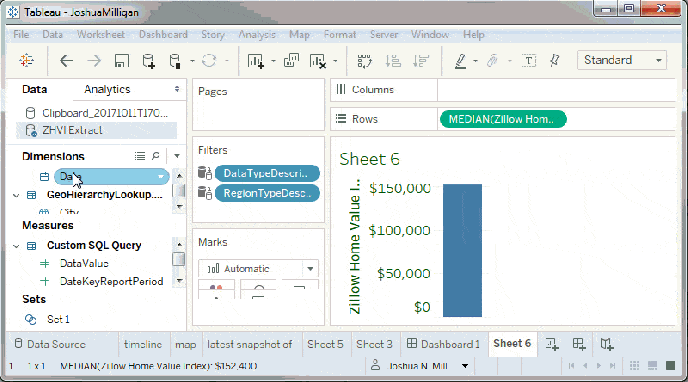Show tabs view icon in status bar

pos(670,365)
